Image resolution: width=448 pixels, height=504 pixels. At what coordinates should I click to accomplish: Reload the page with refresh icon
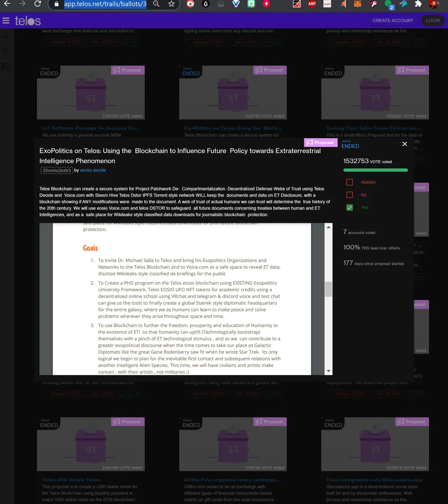point(38,4)
